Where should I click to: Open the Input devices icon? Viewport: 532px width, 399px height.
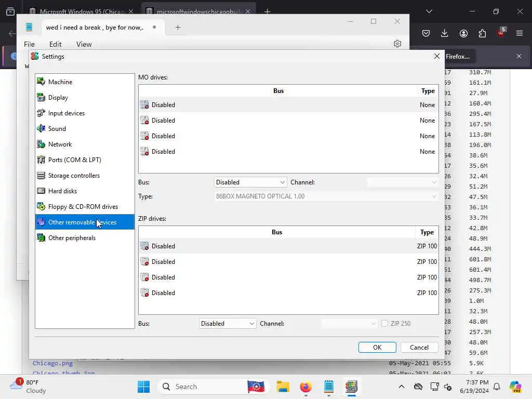coord(41,113)
